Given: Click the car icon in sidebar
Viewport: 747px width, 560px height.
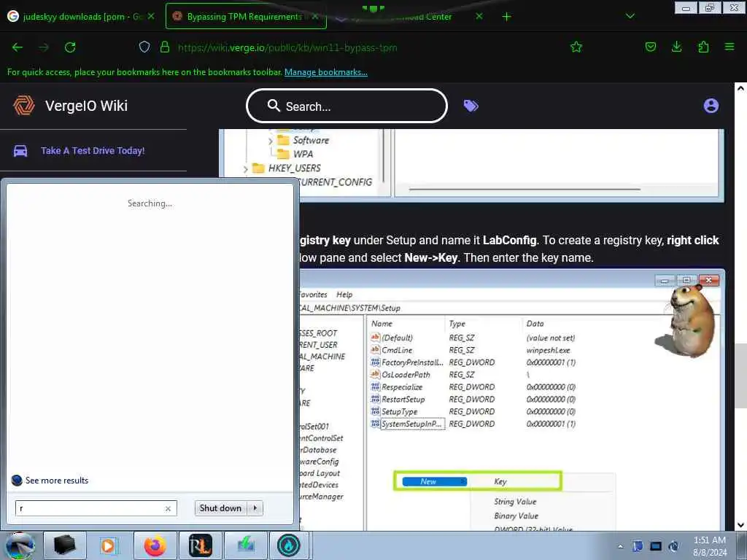Looking at the screenshot, I should [20, 150].
